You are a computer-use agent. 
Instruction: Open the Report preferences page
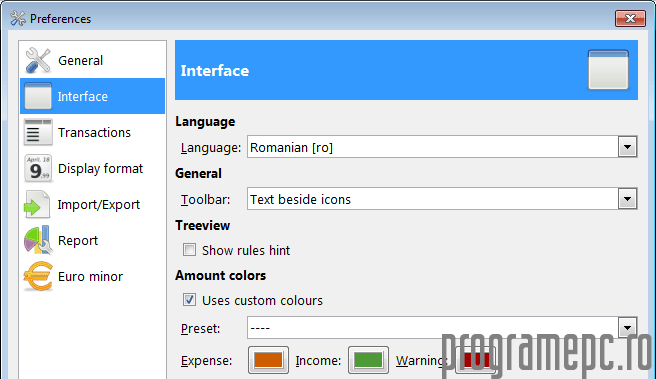[92, 240]
